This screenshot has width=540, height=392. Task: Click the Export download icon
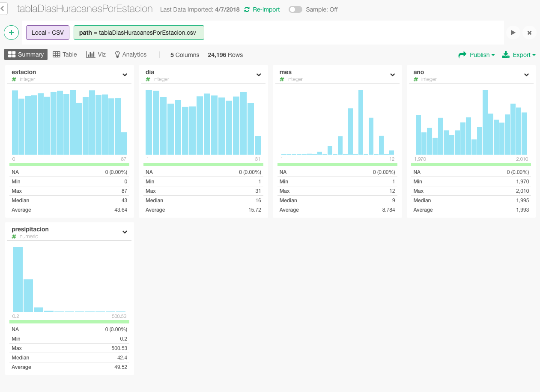coord(506,54)
